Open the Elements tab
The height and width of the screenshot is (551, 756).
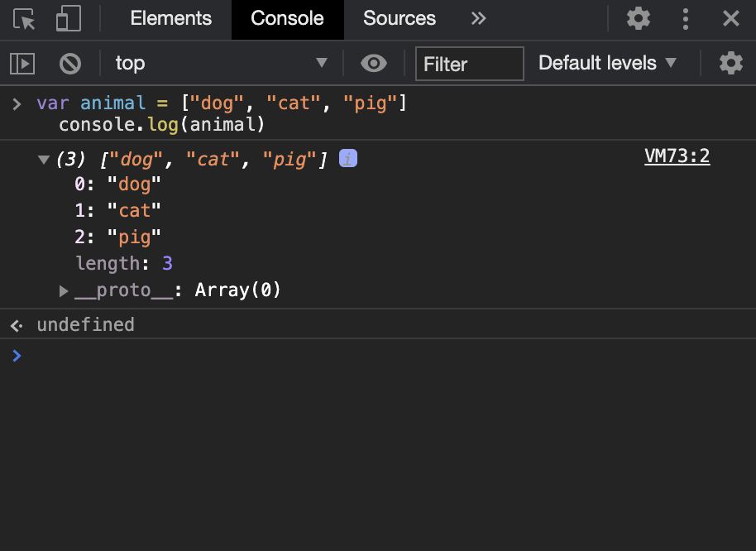(170, 18)
